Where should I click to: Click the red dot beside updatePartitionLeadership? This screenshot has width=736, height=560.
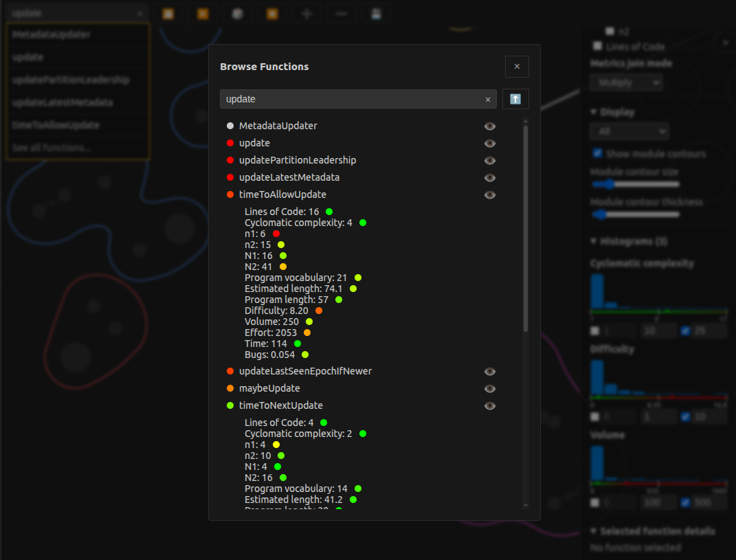tap(230, 160)
